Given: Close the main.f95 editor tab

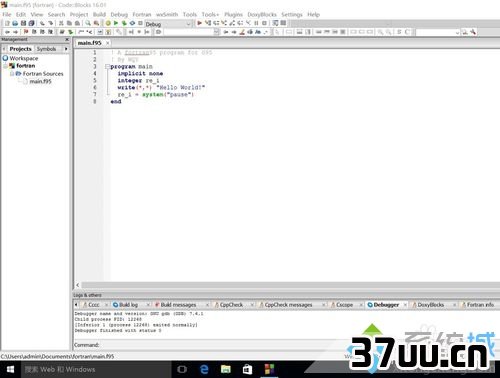Looking at the screenshot, I should [x=107, y=43].
